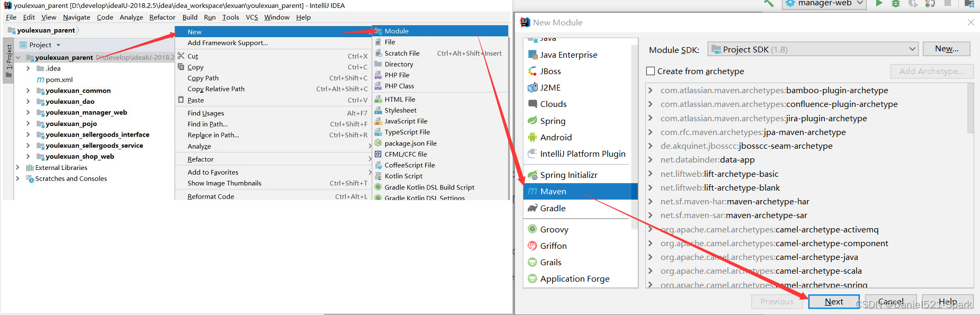Expand the .idea folder

point(28,68)
